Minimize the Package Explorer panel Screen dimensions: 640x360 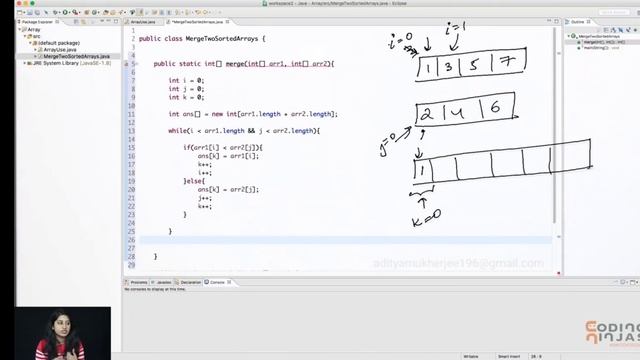pyautogui.click(x=109, y=21)
